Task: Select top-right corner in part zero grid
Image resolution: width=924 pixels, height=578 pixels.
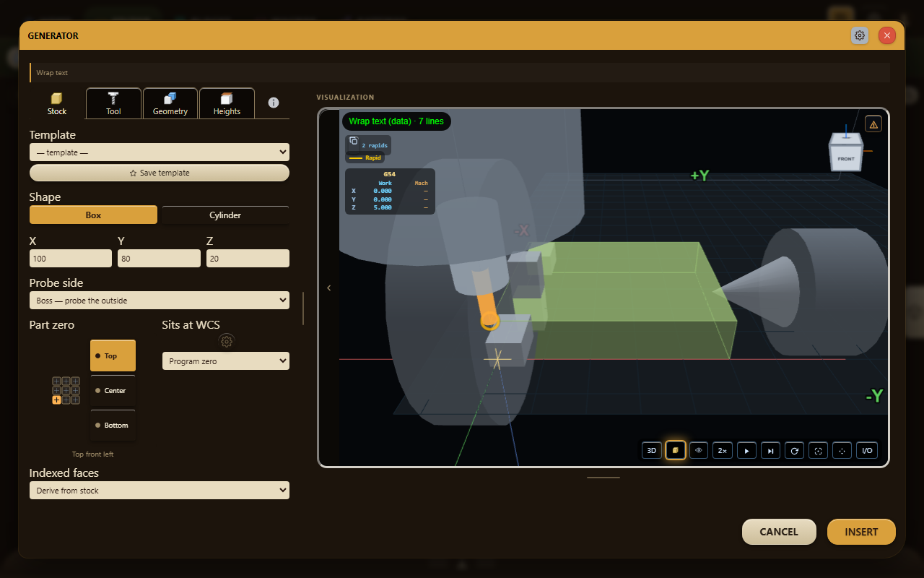Action: coord(75,381)
